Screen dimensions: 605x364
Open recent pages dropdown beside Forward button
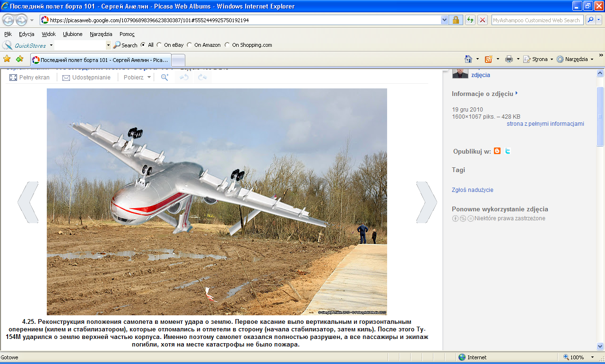(32, 20)
